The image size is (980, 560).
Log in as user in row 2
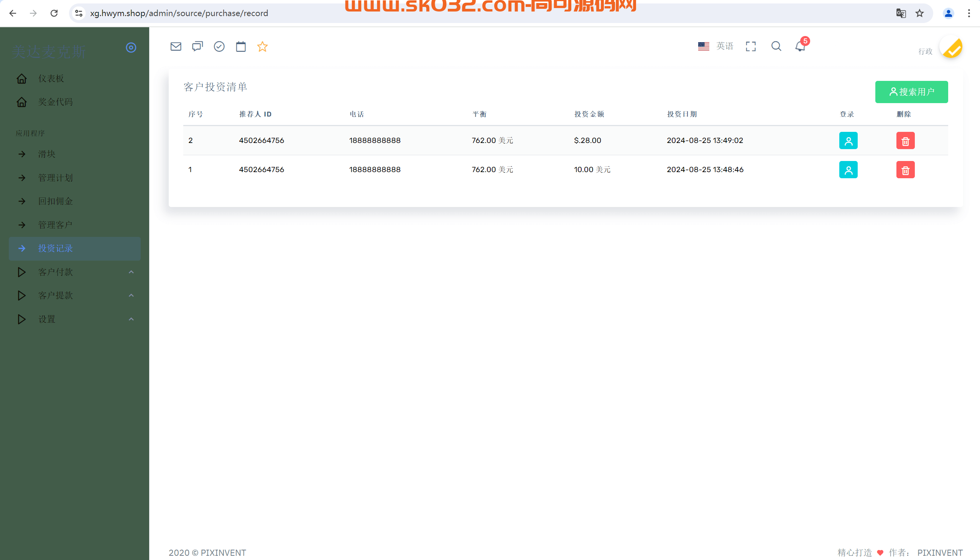(x=848, y=141)
